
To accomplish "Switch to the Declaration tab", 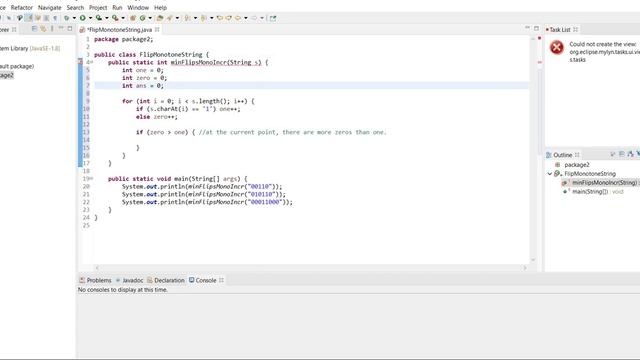I will click(166, 280).
